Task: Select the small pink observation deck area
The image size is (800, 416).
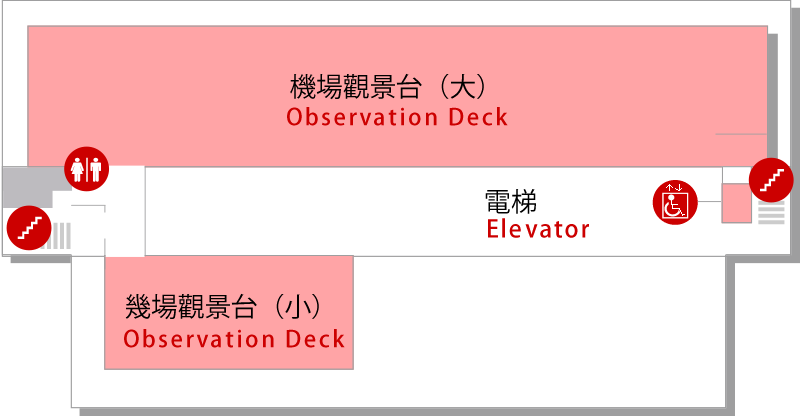Action: pyautogui.click(x=229, y=312)
